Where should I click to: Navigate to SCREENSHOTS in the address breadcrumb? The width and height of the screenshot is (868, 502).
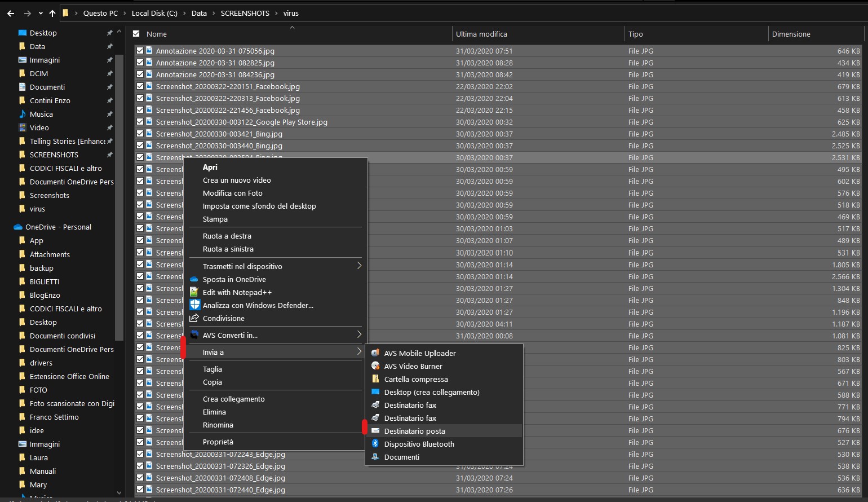(x=245, y=13)
